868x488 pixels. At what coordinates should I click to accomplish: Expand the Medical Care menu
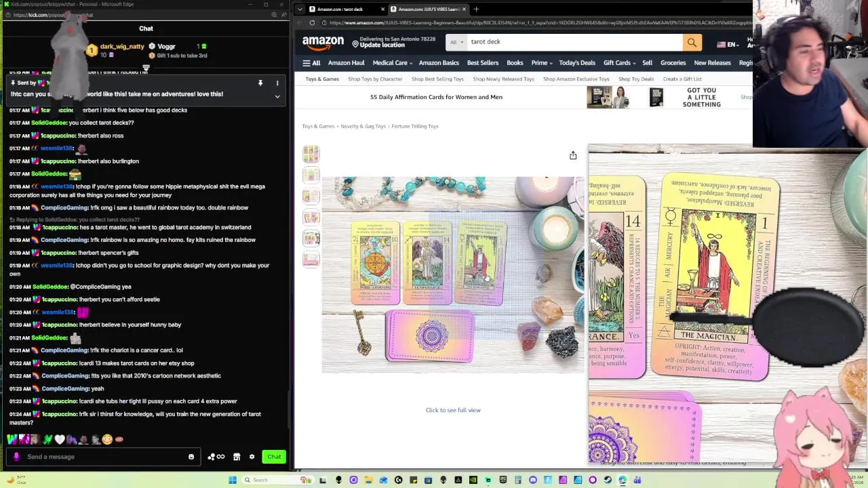pyautogui.click(x=393, y=63)
